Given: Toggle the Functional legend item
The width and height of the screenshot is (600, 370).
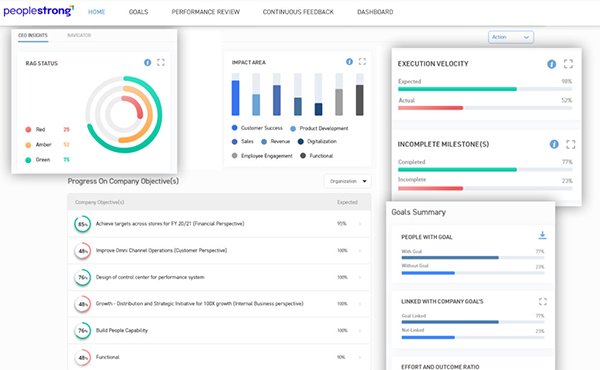Looking at the screenshot, I should coord(317,156).
